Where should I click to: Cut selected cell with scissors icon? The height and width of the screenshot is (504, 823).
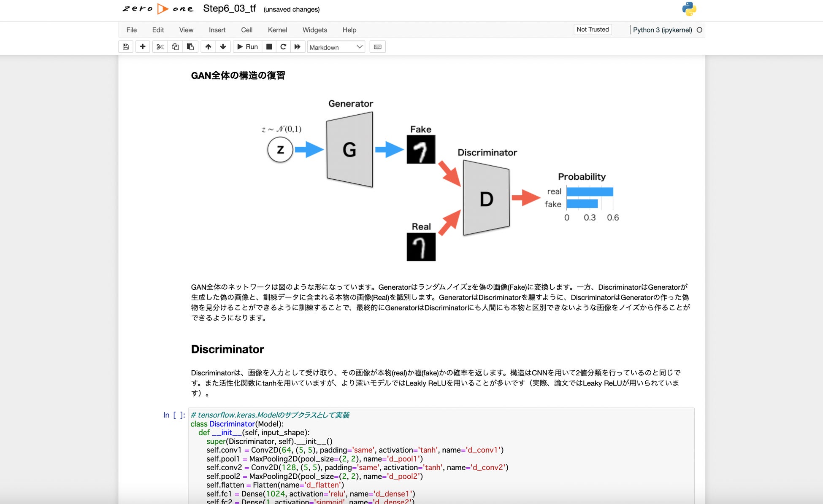tap(160, 47)
